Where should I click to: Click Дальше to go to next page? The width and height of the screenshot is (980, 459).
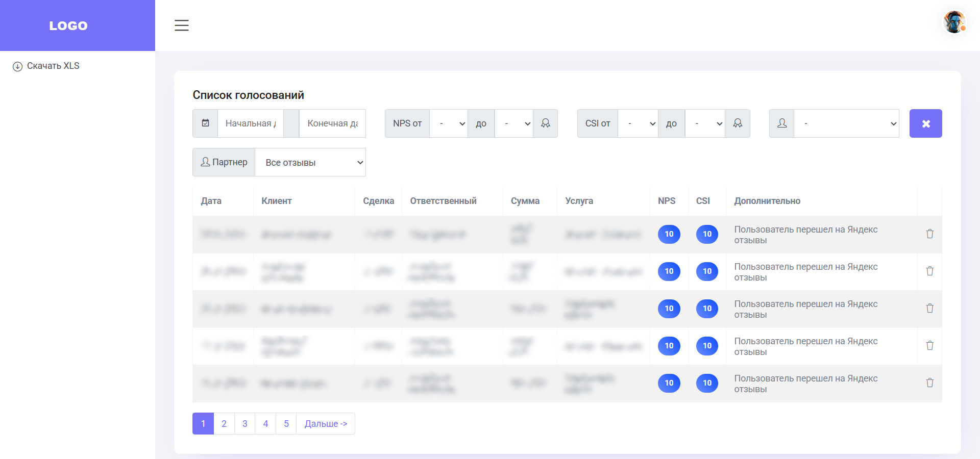[326, 424]
